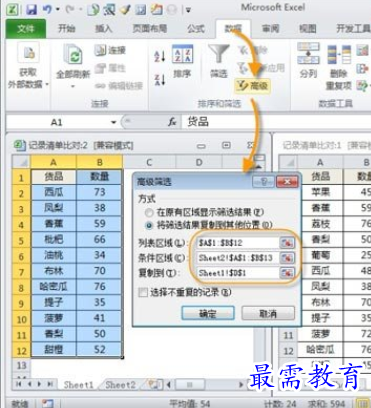Screen dimensions: 371x408
Task: Open the Undo history dropdown arrow
Action: pos(57,9)
